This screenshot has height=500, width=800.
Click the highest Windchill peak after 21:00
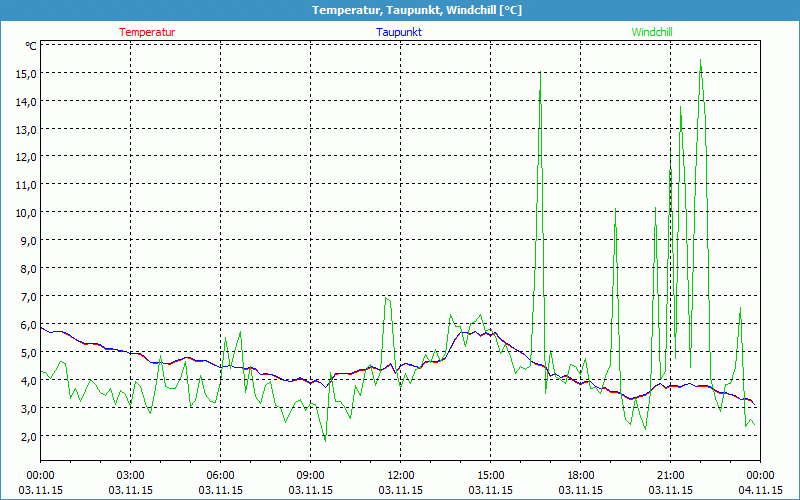700,61
